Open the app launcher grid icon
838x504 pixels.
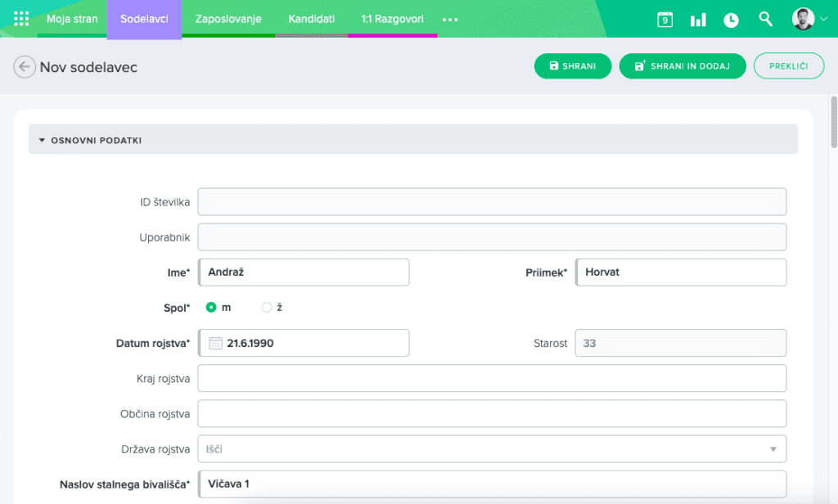pyautogui.click(x=21, y=19)
